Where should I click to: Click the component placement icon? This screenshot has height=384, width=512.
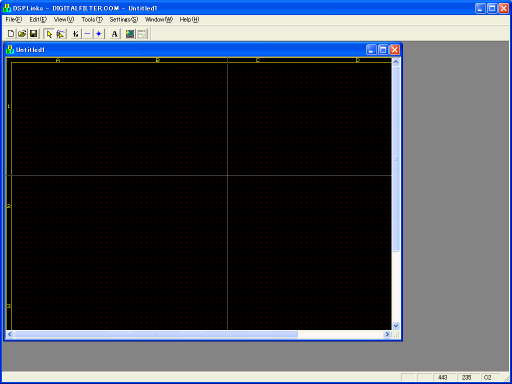pos(76,34)
